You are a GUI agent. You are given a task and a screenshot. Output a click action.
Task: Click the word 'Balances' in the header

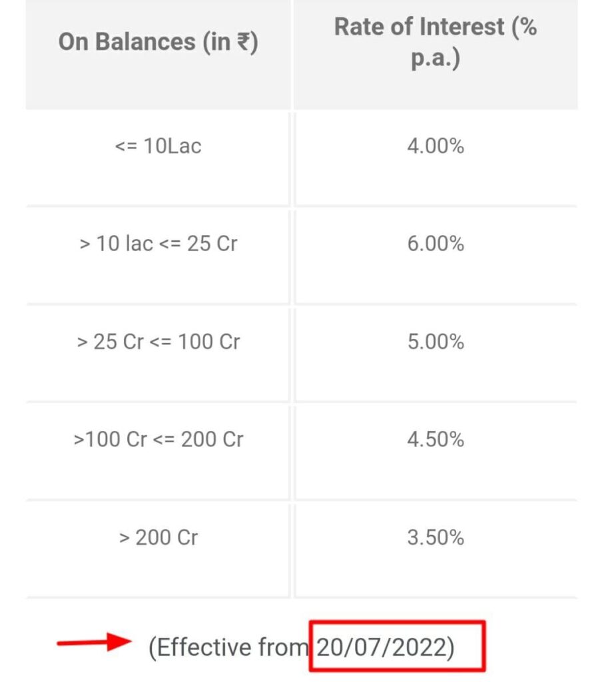(x=145, y=42)
